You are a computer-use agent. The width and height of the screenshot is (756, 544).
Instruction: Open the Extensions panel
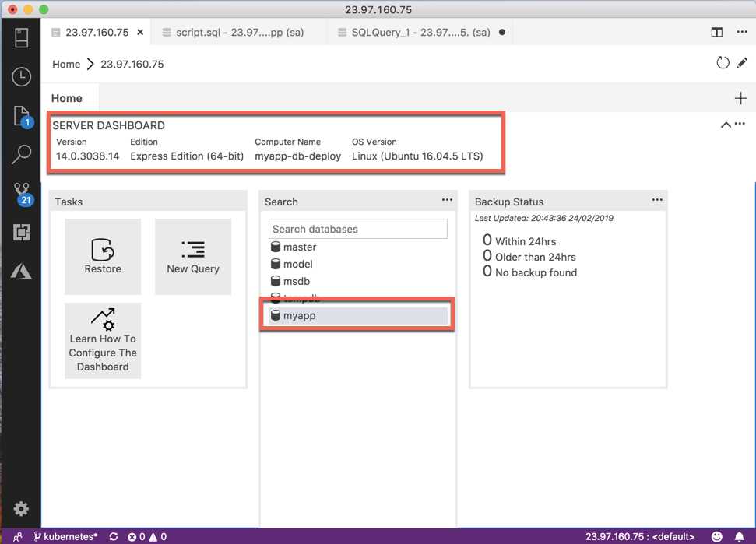coord(21,230)
